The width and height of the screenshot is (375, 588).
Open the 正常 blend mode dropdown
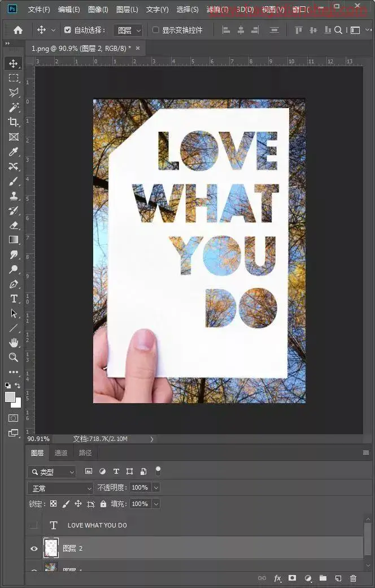60,488
